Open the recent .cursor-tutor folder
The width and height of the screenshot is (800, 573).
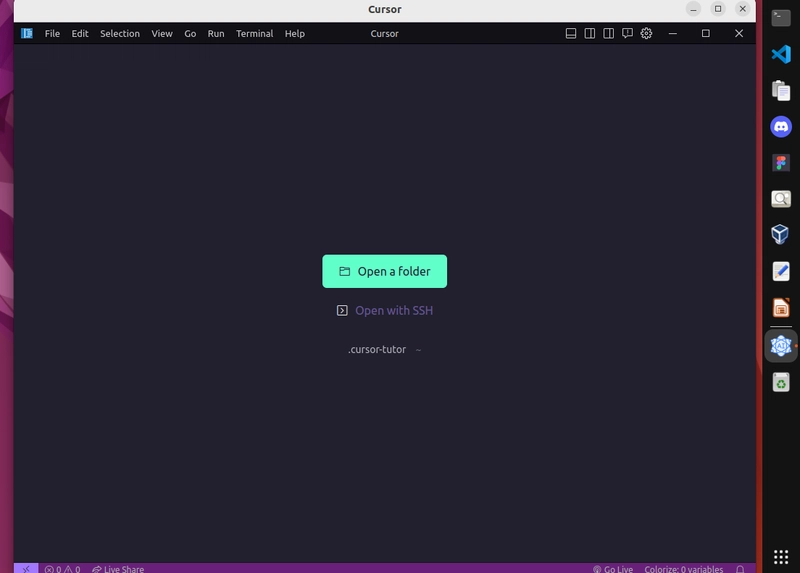[377, 350]
